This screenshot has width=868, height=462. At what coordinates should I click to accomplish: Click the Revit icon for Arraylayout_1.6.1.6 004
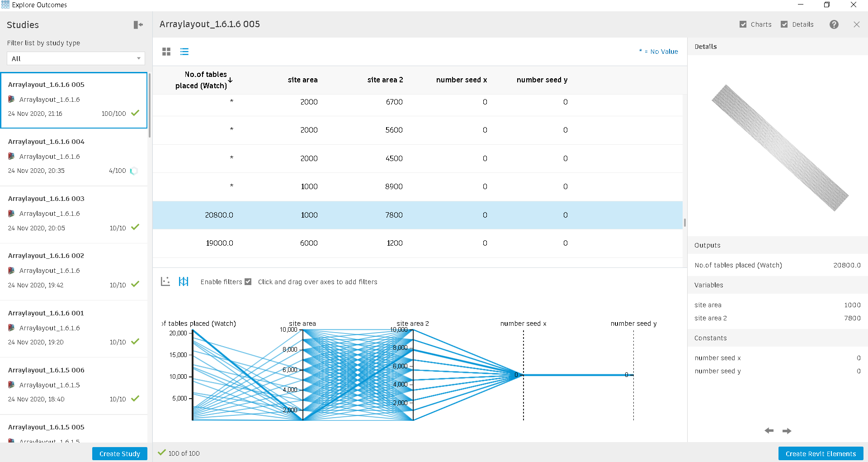click(11, 156)
